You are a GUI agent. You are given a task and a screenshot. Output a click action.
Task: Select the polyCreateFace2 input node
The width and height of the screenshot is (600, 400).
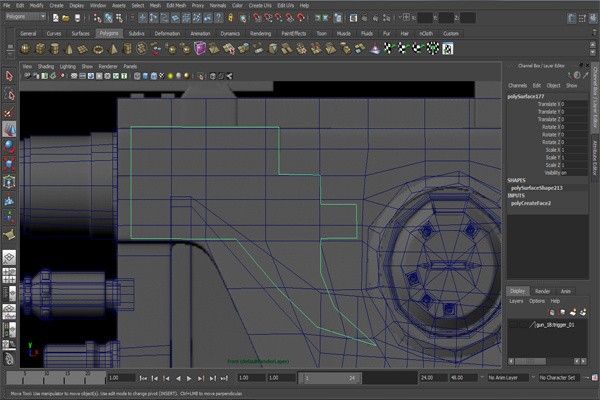pos(531,203)
